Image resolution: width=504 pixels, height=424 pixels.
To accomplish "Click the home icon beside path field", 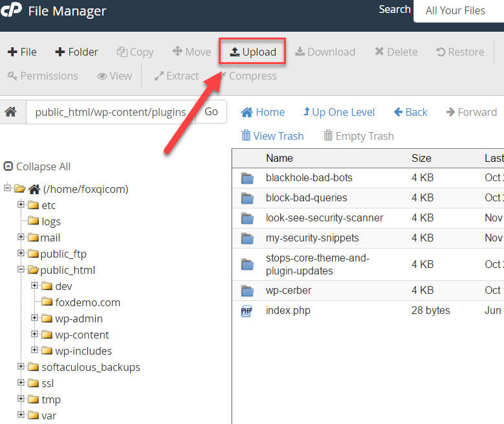I will click(11, 112).
